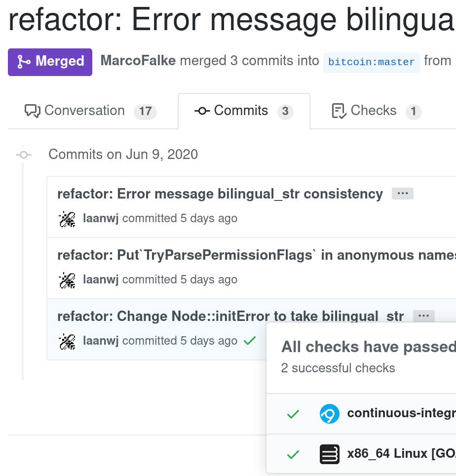Click the x86_64 Linux check logo icon

point(330,454)
